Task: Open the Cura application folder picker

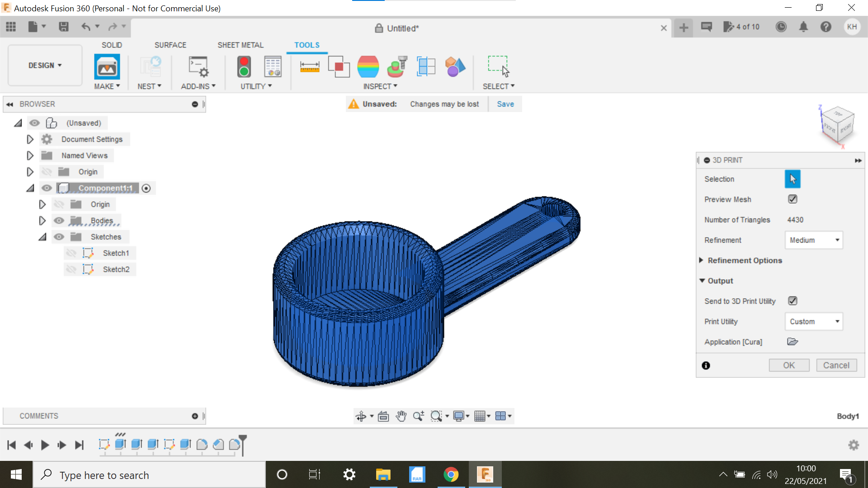Action: pyautogui.click(x=793, y=342)
